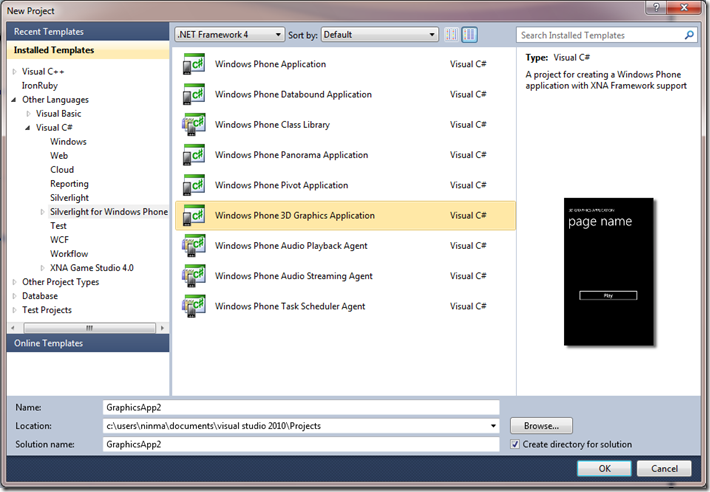Click the tree scrollbar right arrow
The image size is (710, 492).
[162, 328]
